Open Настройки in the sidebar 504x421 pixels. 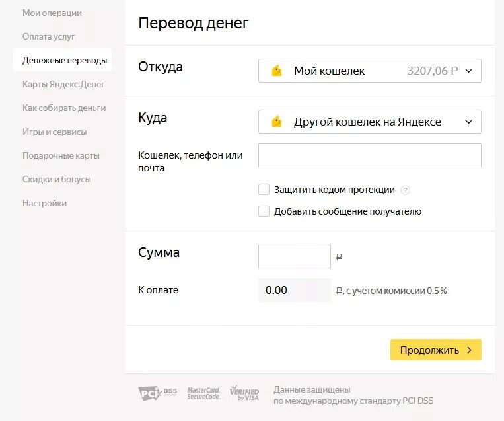(44, 204)
